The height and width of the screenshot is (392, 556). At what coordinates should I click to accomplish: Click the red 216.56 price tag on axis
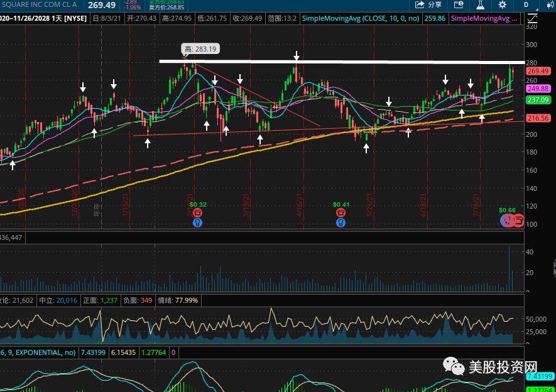coord(538,118)
